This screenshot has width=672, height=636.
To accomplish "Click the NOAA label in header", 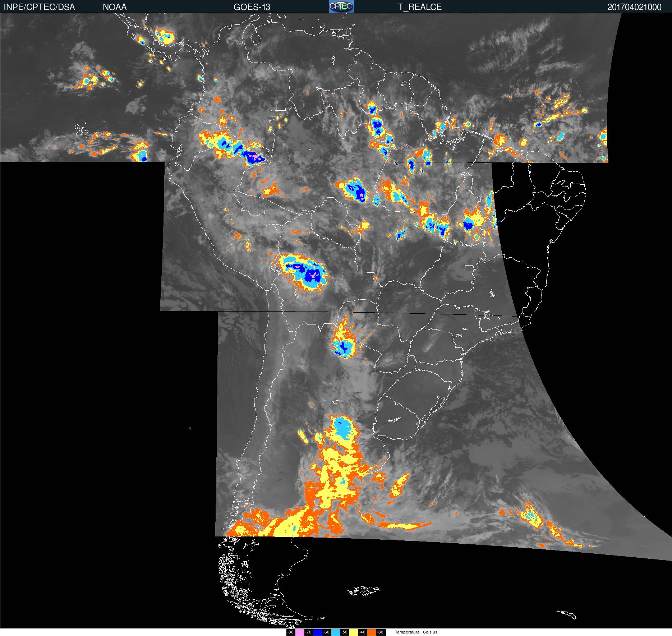I will pos(115,7).
